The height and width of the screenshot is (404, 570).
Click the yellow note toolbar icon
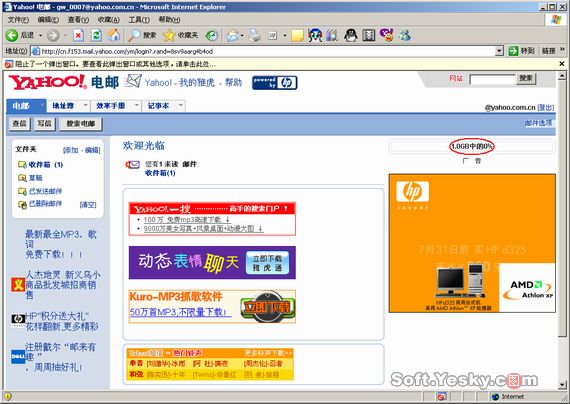click(x=297, y=35)
